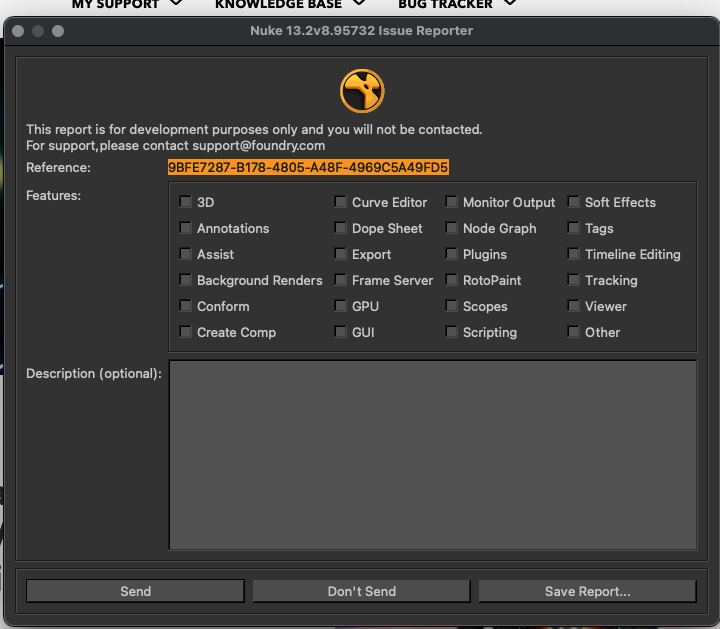
Task: Check the Other feature box
Action: click(574, 332)
